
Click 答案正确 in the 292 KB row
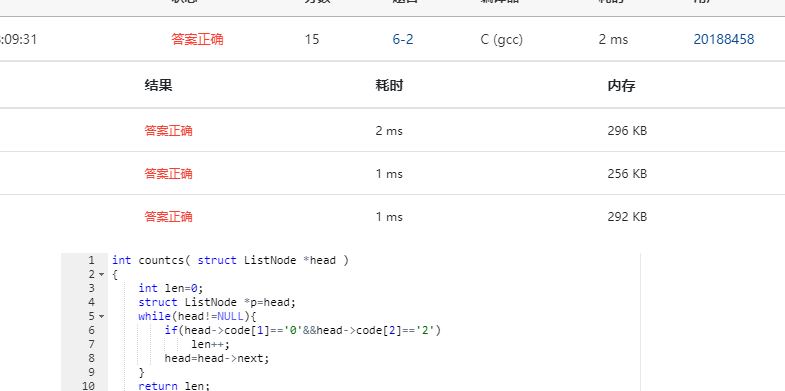(168, 217)
